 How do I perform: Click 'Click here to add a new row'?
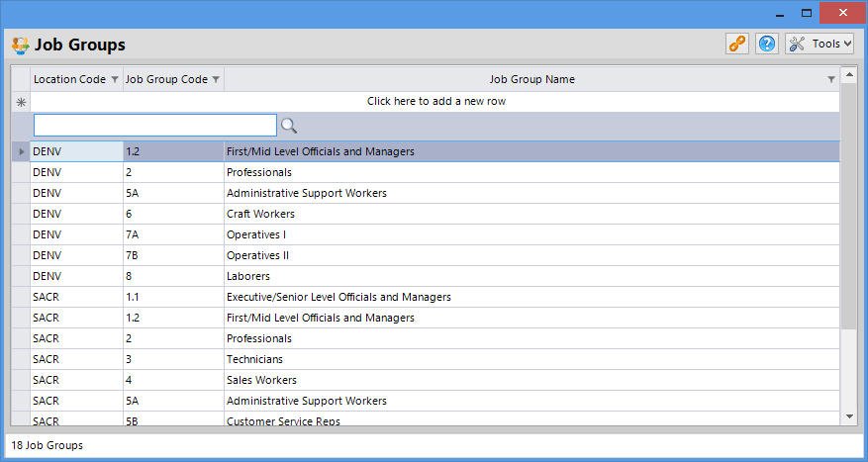coord(435,101)
